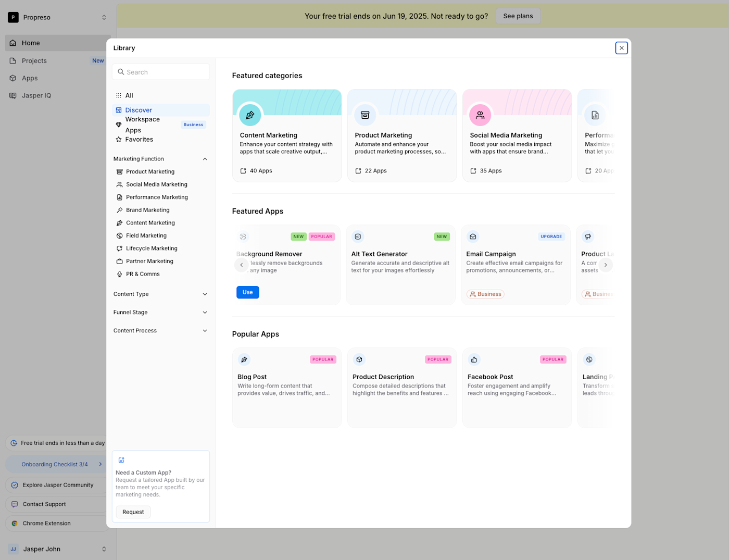Click Request button for custom app
The width and height of the screenshot is (729, 560).
pos(133,512)
